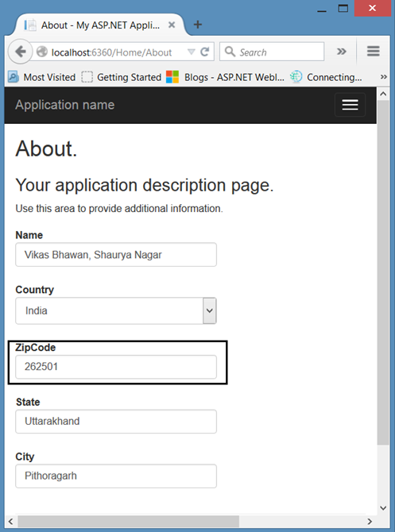This screenshot has width=395, height=532.
Task: Reload the page with the refresh icon
Action: pos(204,52)
